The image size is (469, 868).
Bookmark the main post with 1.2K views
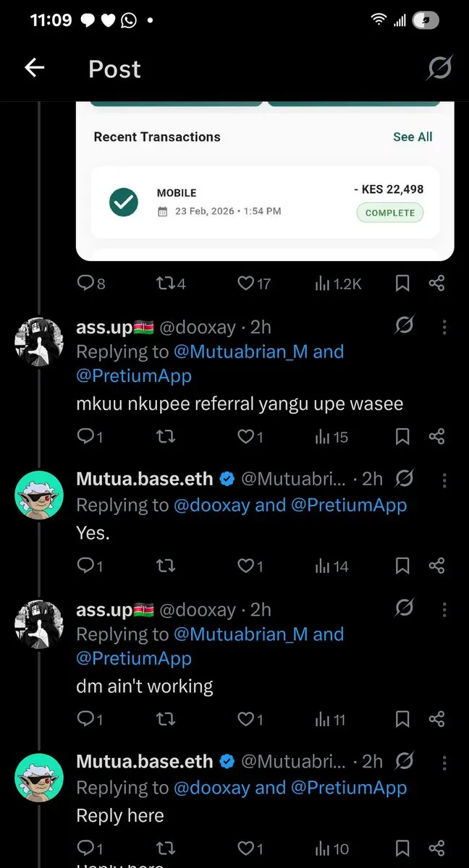click(402, 284)
